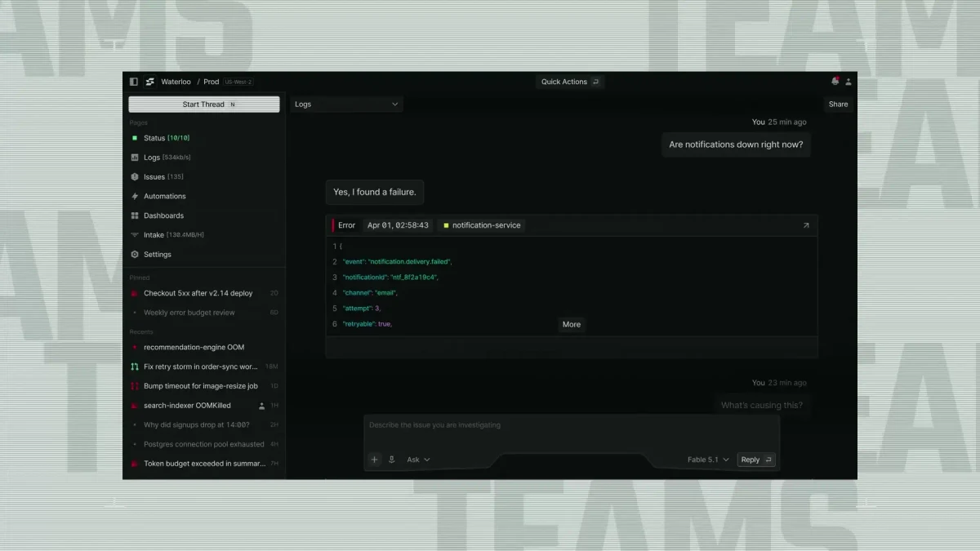Image resolution: width=980 pixels, height=551 pixels.
Task: Click the US-West-2 region badge
Action: pos(238,82)
